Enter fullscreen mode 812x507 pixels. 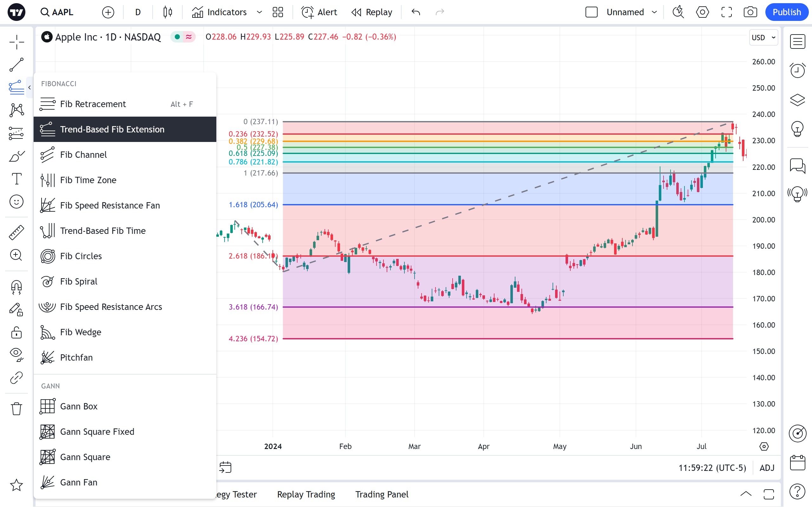click(x=726, y=12)
